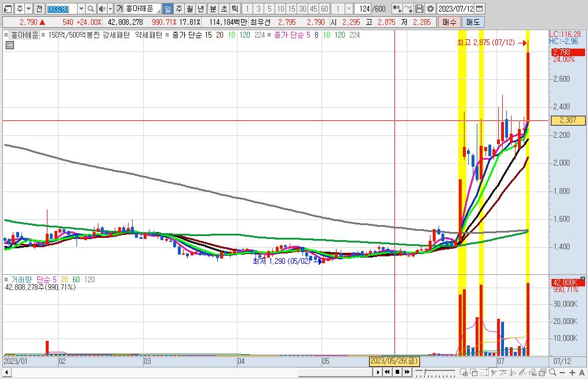Click the 강세패턴 indicator label
The height and width of the screenshot is (379, 588).
[x=116, y=35]
